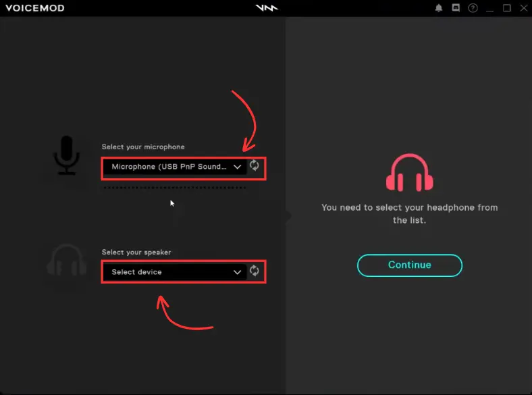Click the 'Select your microphone' label
The height and width of the screenshot is (395, 532).
[x=143, y=147]
